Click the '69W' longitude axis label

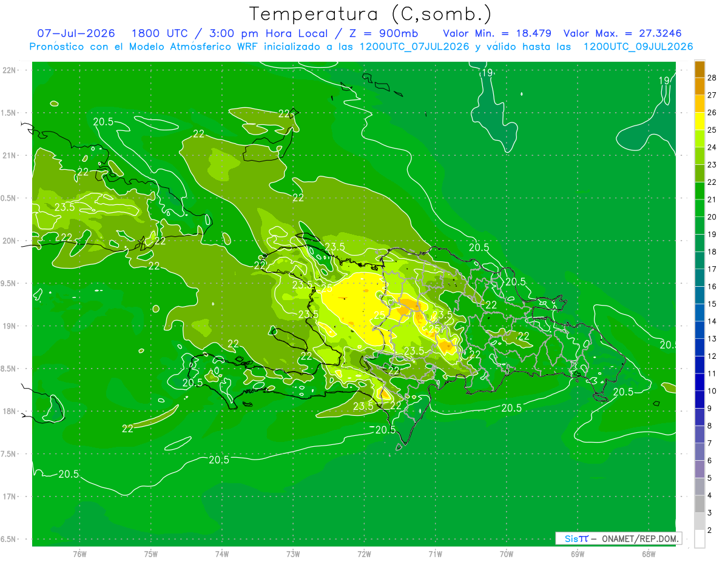(578, 554)
